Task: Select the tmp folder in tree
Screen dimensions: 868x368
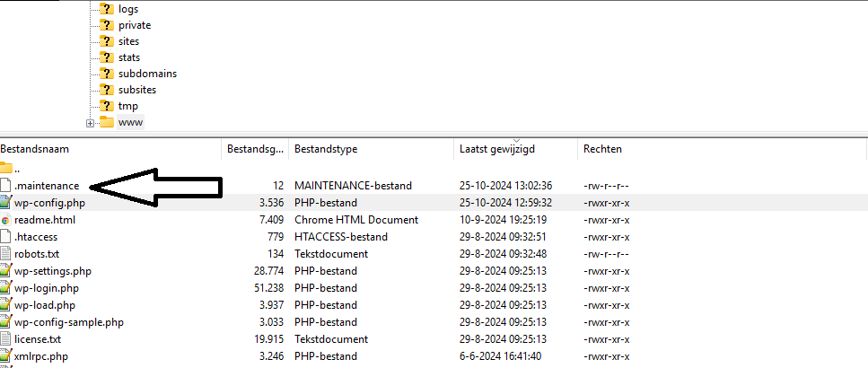Action: (x=128, y=106)
